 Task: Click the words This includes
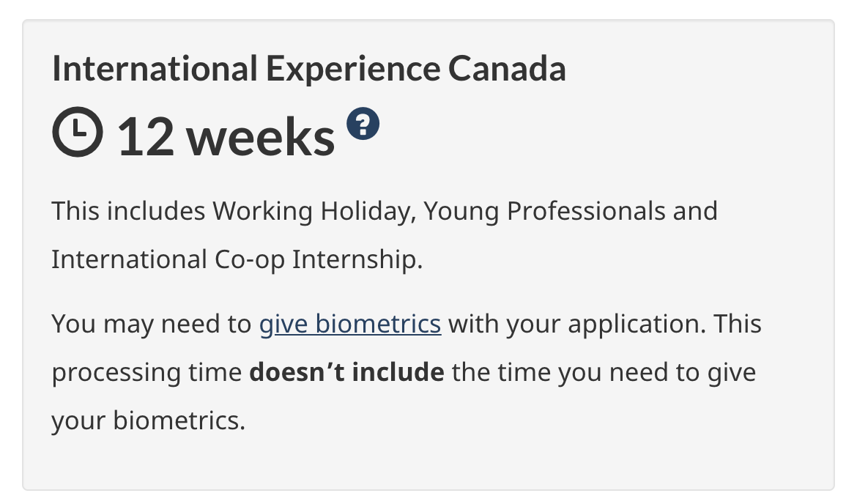[x=128, y=211]
